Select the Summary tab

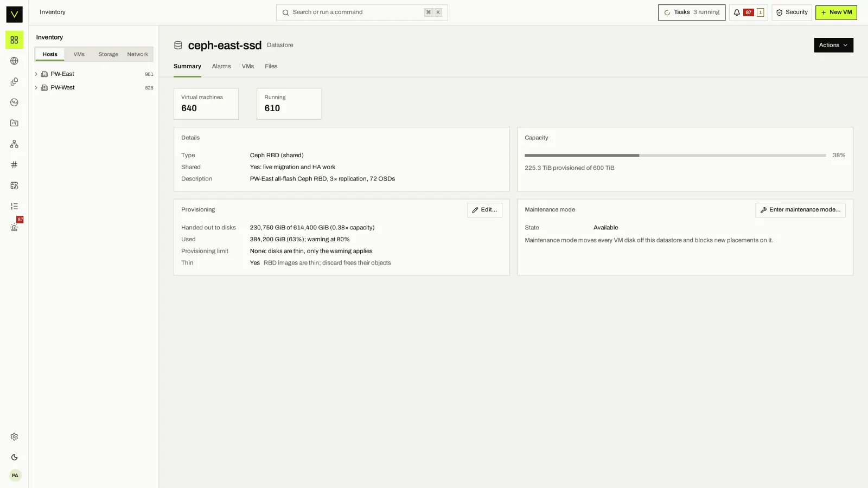point(187,67)
